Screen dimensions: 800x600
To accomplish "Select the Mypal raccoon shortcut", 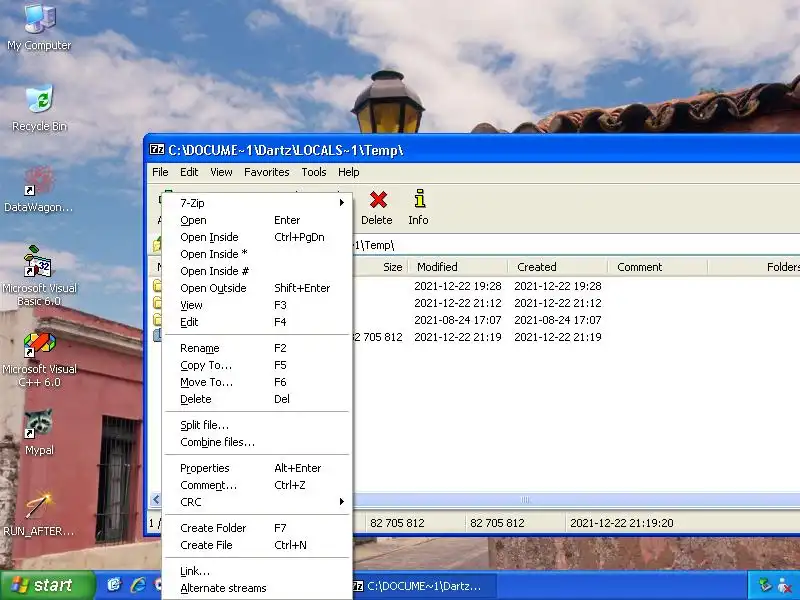I will point(39,433).
